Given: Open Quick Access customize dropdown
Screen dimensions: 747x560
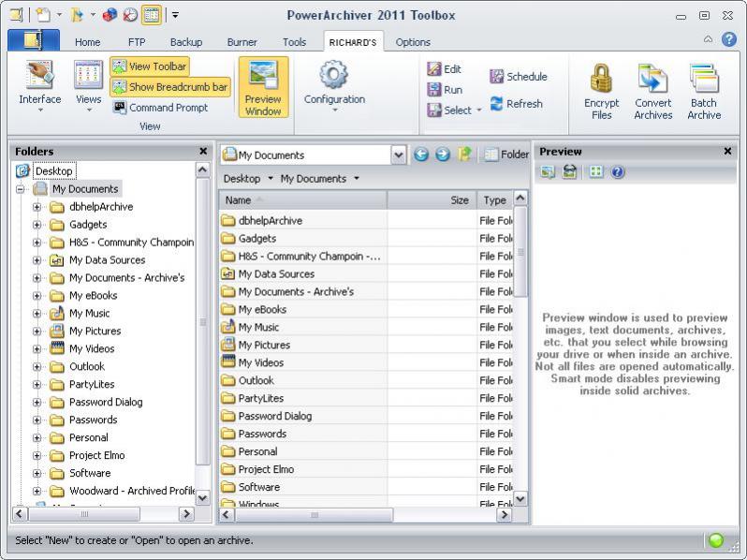Looking at the screenshot, I should tap(175, 15).
